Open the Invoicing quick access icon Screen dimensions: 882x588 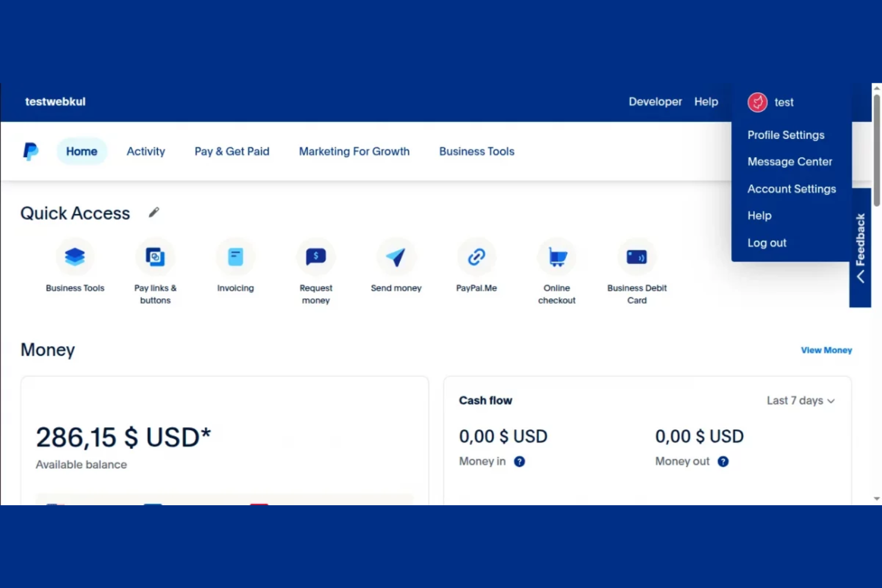[235, 256]
